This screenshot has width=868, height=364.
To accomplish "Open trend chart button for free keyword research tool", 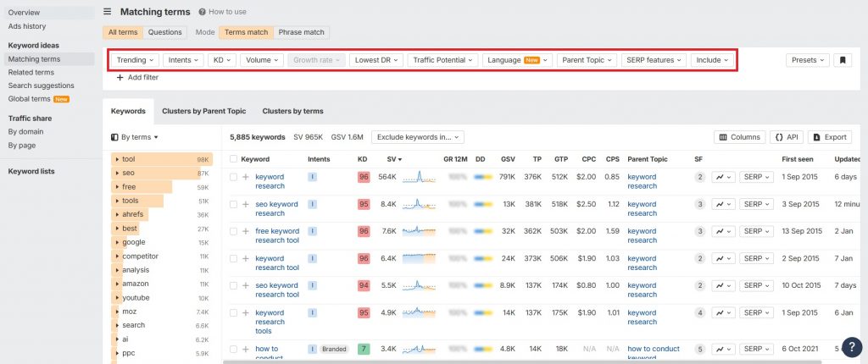I will click(723, 231).
